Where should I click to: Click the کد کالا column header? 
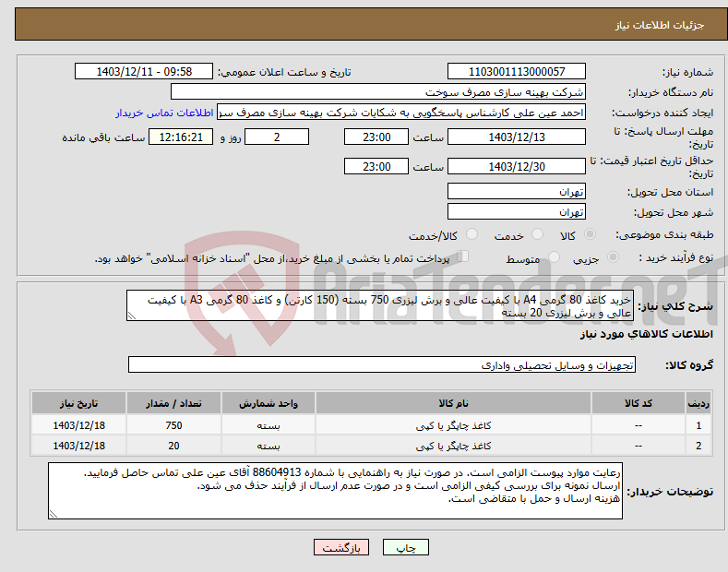tap(638, 403)
